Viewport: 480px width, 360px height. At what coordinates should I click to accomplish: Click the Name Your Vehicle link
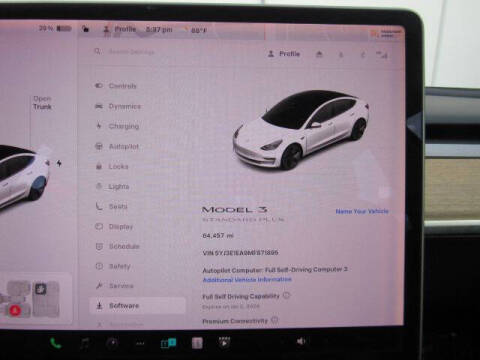(x=362, y=211)
